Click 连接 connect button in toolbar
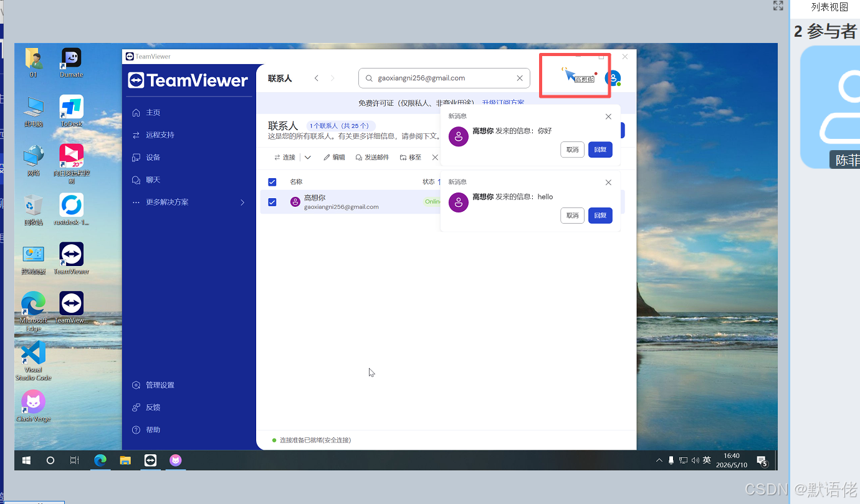This screenshot has height=504, width=860. tap(285, 158)
